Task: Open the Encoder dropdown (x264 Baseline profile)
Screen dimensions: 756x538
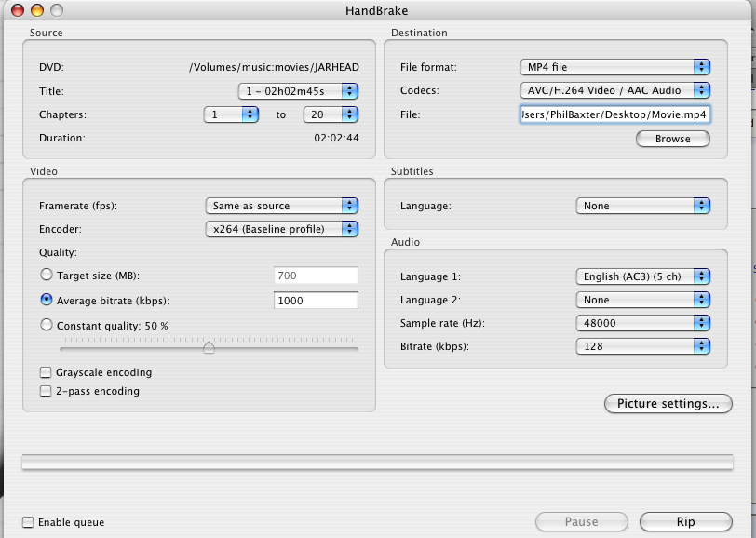Action: [x=281, y=229]
